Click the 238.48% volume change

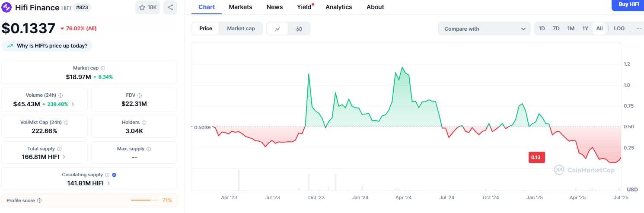tap(57, 104)
